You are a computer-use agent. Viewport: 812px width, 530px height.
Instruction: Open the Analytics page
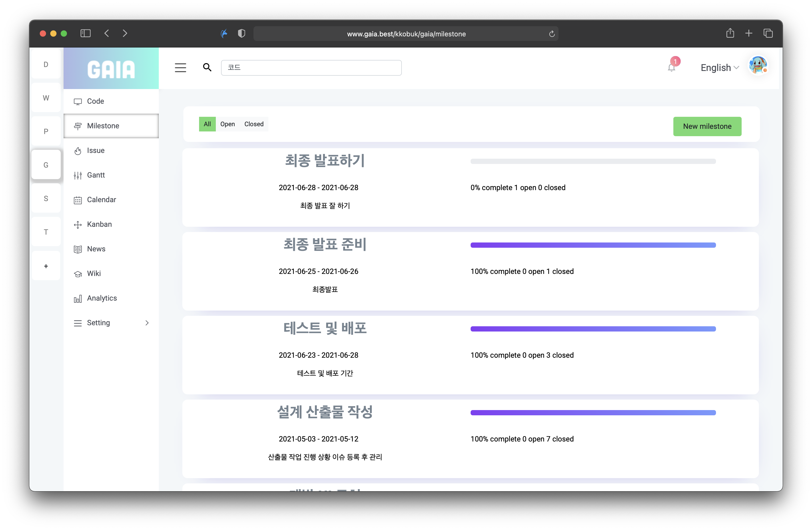pyautogui.click(x=102, y=298)
